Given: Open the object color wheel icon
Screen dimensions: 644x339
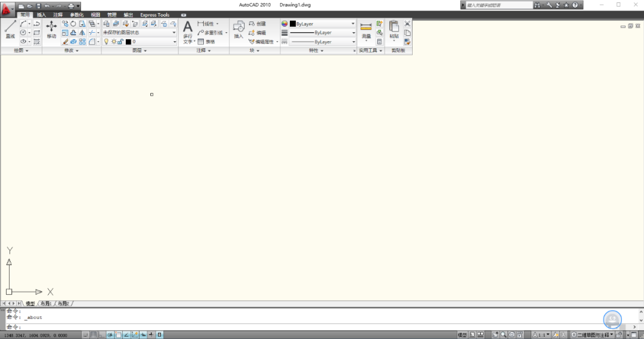Looking at the screenshot, I should click(x=284, y=24).
